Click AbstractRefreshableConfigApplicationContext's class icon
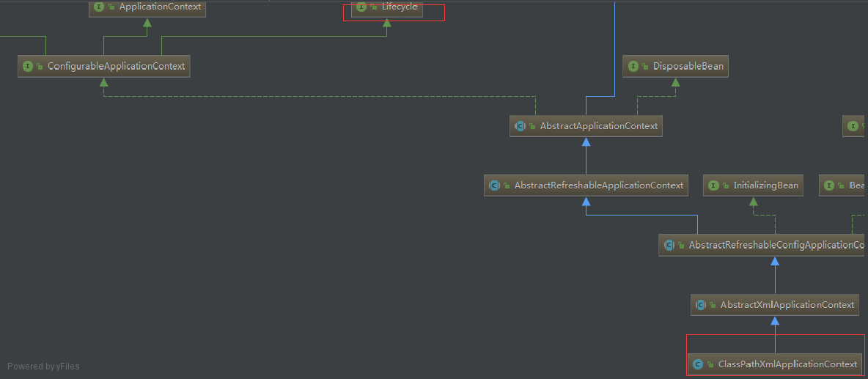 (x=669, y=246)
